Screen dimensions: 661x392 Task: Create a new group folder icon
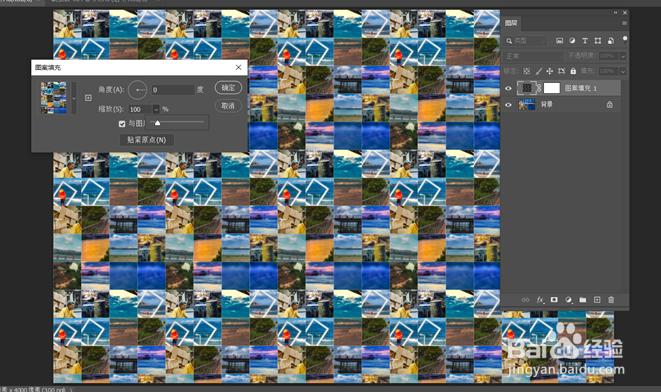coord(583,300)
